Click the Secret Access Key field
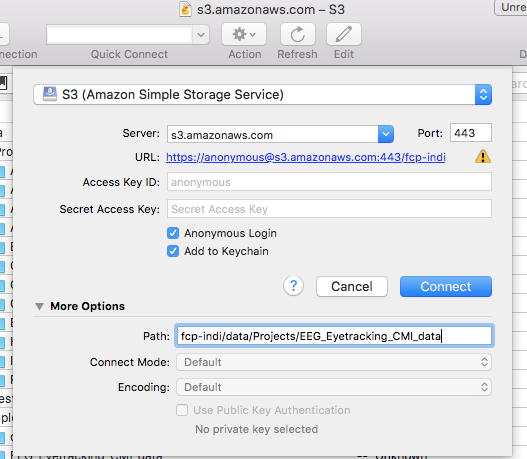Viewport: 527px width, 459px height. (x=329, y=209)
